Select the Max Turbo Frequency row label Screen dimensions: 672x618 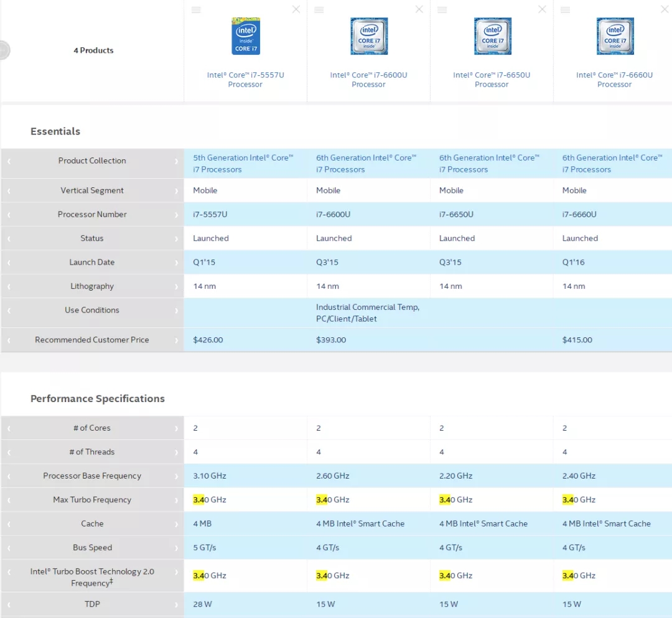pyautogui.click(x=92, y=500)
